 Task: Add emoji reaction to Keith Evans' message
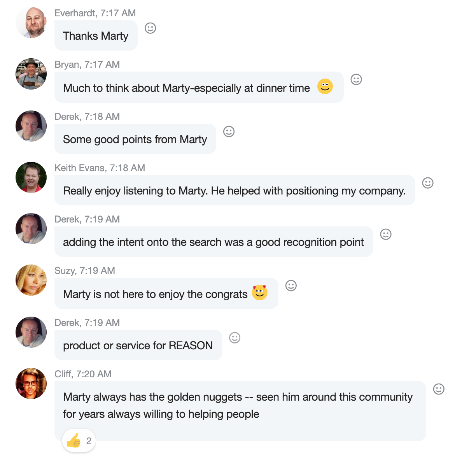pyautogui.click(x=428, y=183)
